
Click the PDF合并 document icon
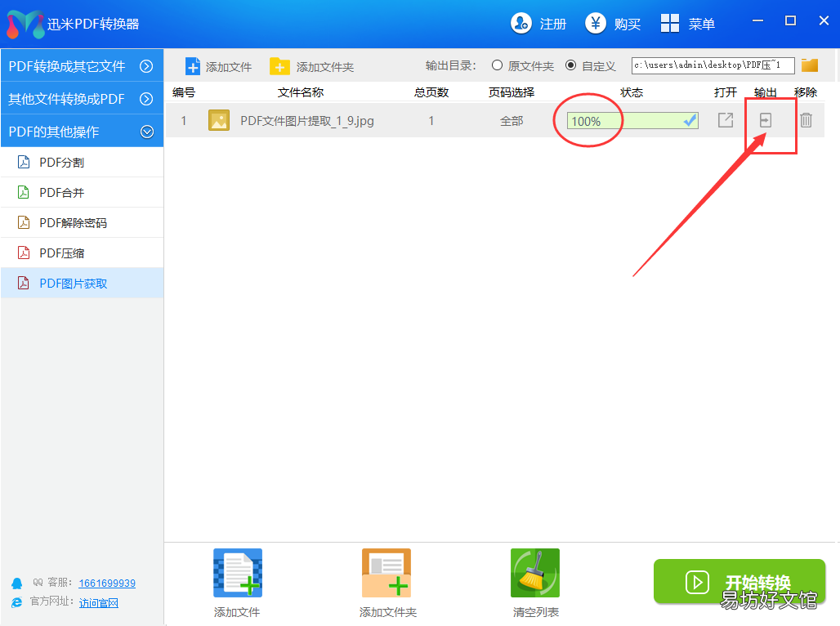tap(24, 192)
